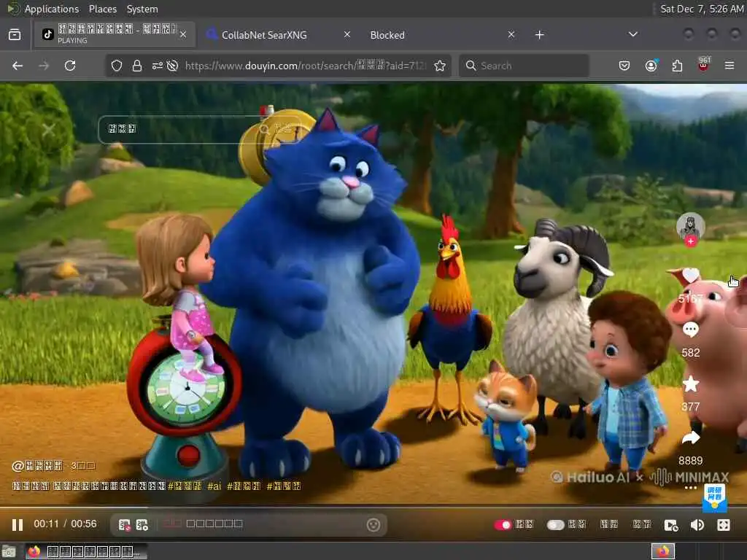Close the CollabNet SearXNG tab
Viewport: 747px width, 560px height.
tap(347, 34)
